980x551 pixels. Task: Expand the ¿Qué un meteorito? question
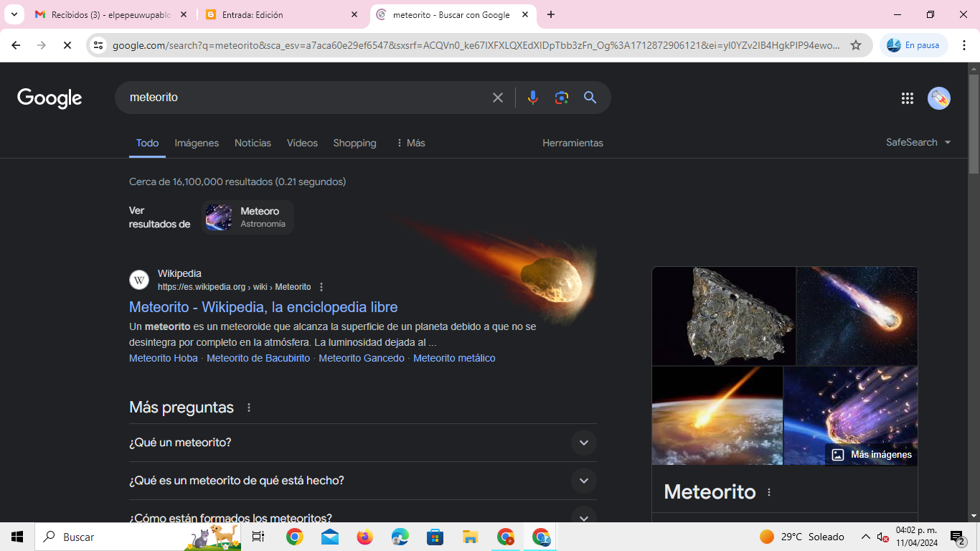tap(363, 443)
